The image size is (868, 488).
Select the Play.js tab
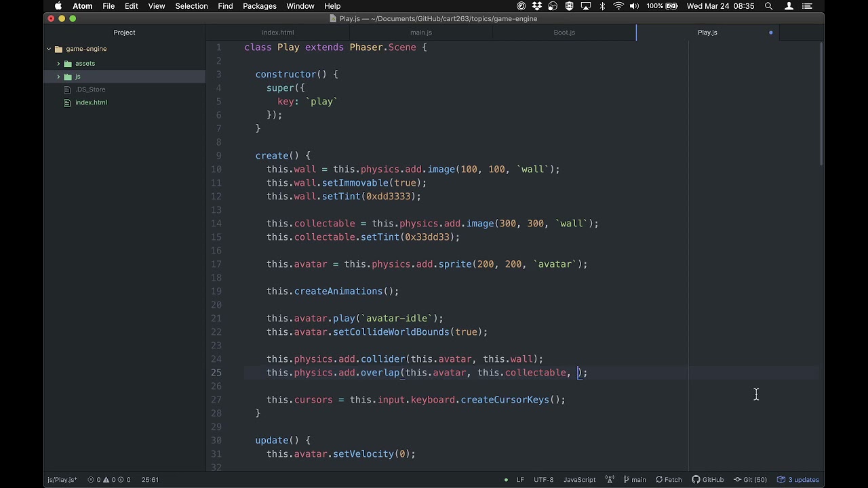(707, 33)
